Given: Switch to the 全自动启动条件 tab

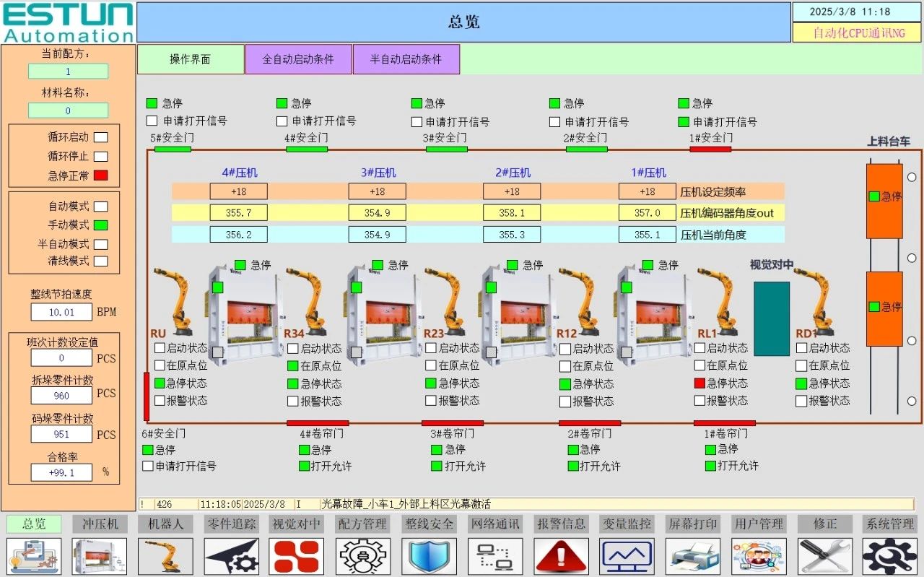Looking at the screenshot, I should pos(298,59).
